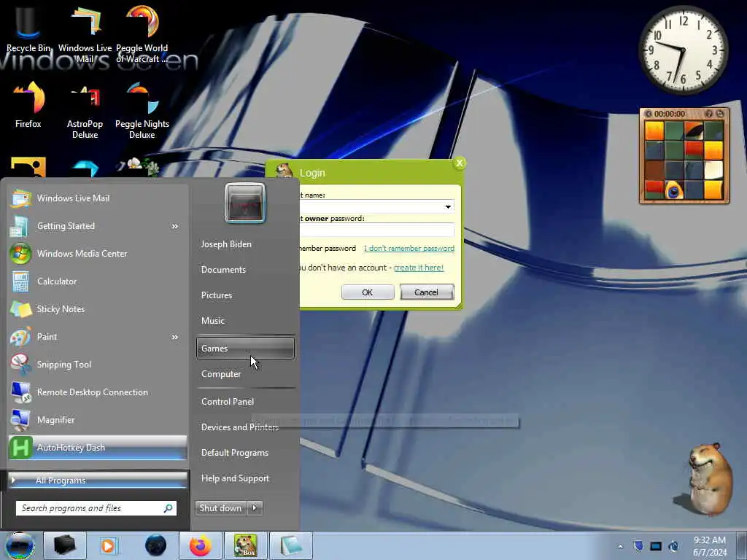Viewport: 747px width, 560px height.
Task: Click the Recycle Bin desktop icon
Action: coord(28,28)
